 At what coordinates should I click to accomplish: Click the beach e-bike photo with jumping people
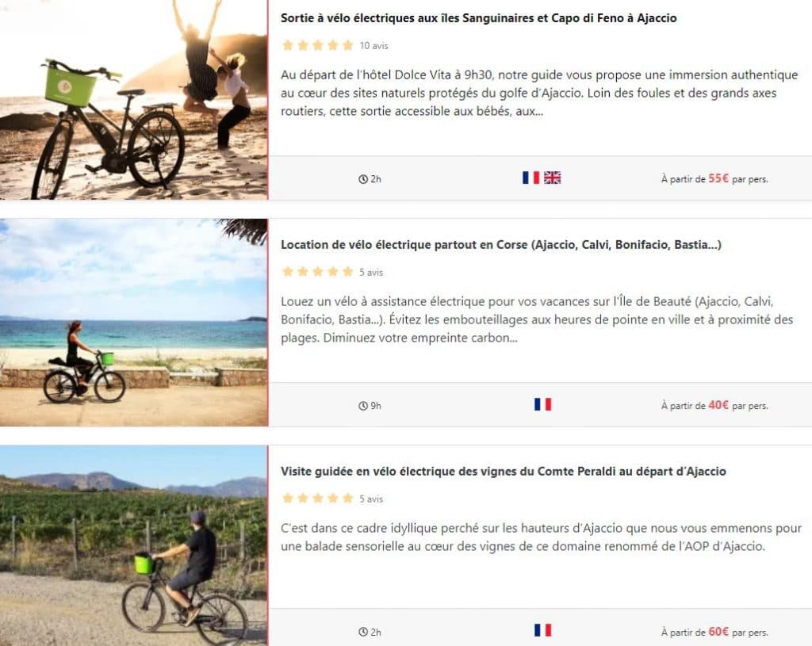pyautogui.click(x=133, y=99)
